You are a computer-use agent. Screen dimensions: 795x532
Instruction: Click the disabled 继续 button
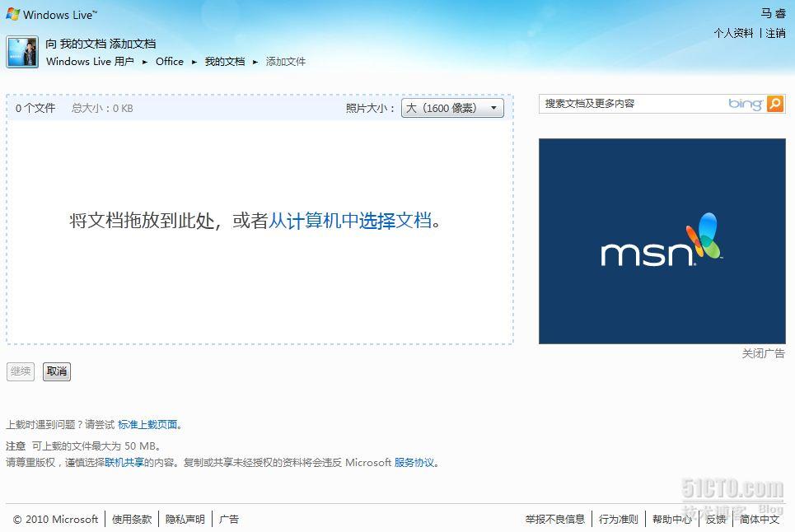pyautogui.click(x=21, y=371)
